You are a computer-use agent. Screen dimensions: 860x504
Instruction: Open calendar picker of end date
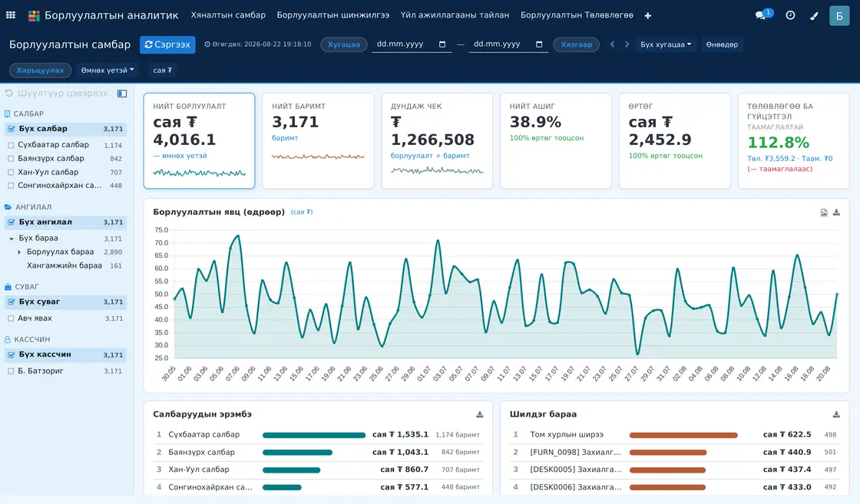[x=539, y=44]
